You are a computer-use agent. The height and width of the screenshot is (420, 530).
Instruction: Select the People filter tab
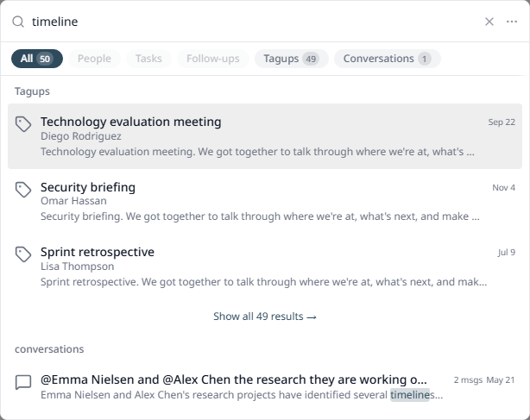pyautogui.click(x=94, y=59)
